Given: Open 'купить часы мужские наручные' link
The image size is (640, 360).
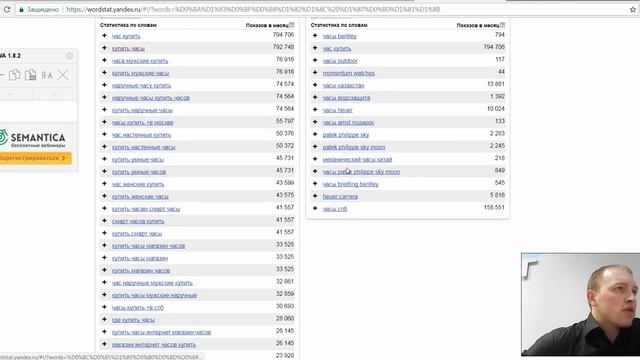Looking at the screenshot, I should click(154, 295).
